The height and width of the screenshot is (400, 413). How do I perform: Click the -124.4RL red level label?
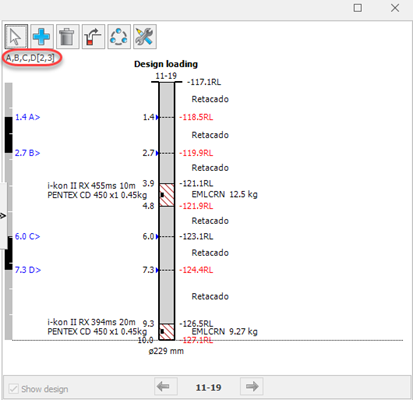point(196,270)
